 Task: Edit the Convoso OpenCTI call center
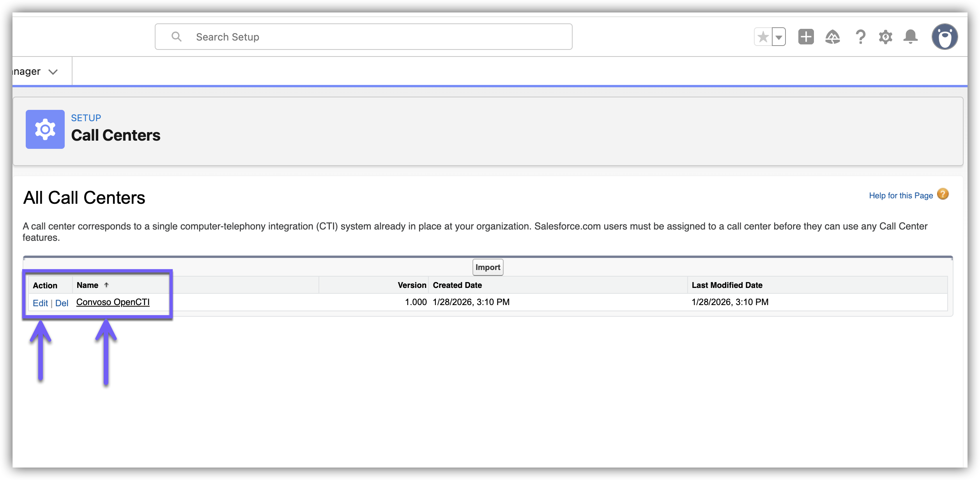pyautogui.click(x=40, y=303)
